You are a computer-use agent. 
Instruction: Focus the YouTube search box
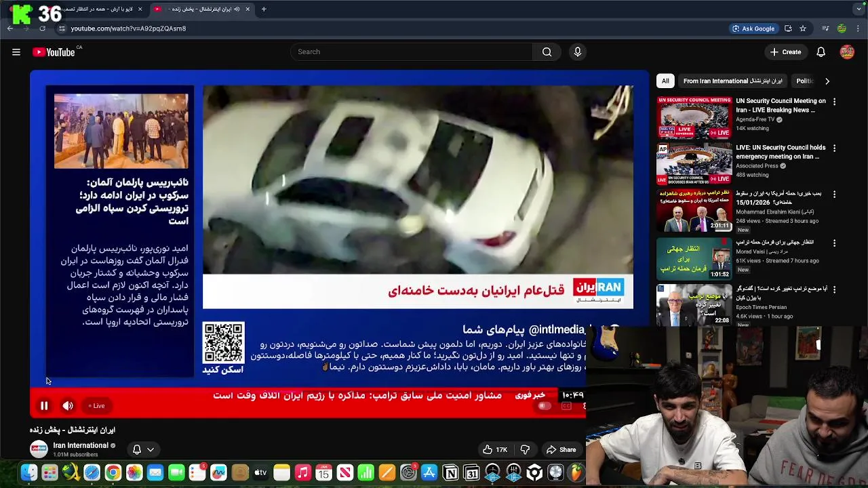click(412, 52)
